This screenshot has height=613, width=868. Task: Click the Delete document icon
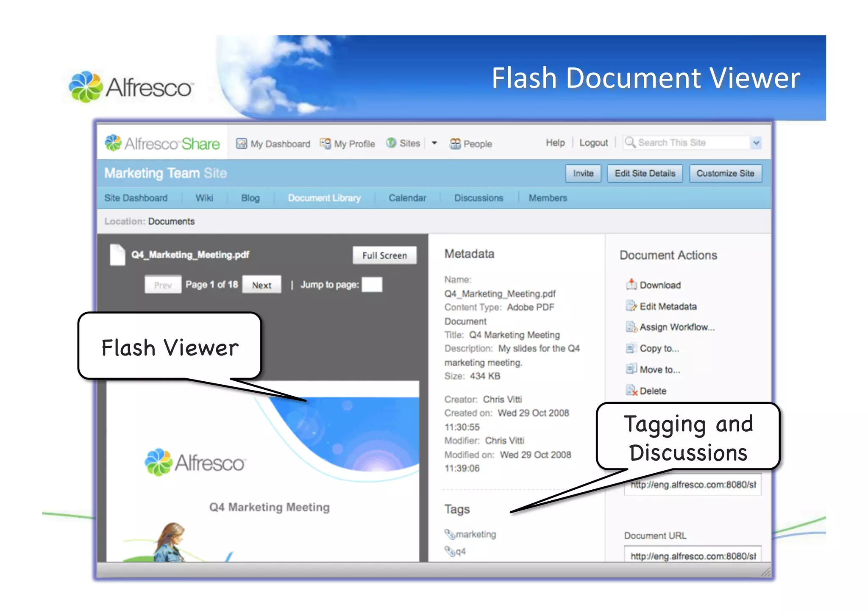click(632, 390)
